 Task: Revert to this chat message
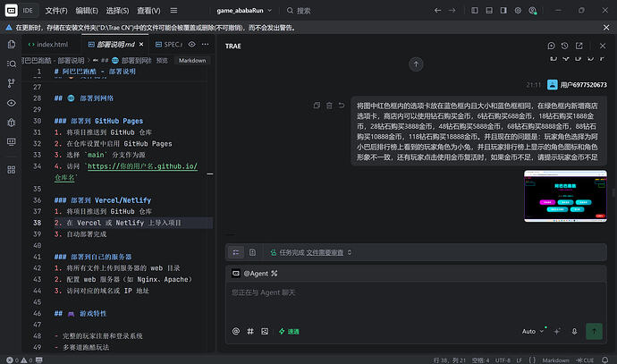coord(342,106)
